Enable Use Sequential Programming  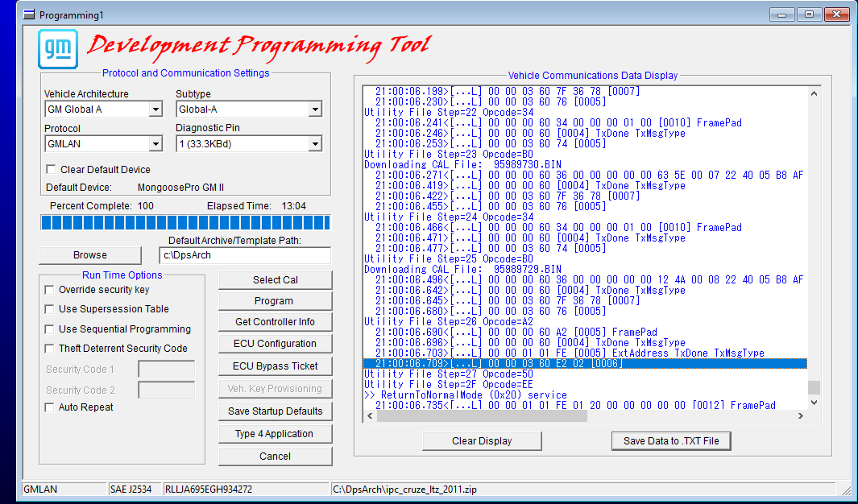[49, 329]
